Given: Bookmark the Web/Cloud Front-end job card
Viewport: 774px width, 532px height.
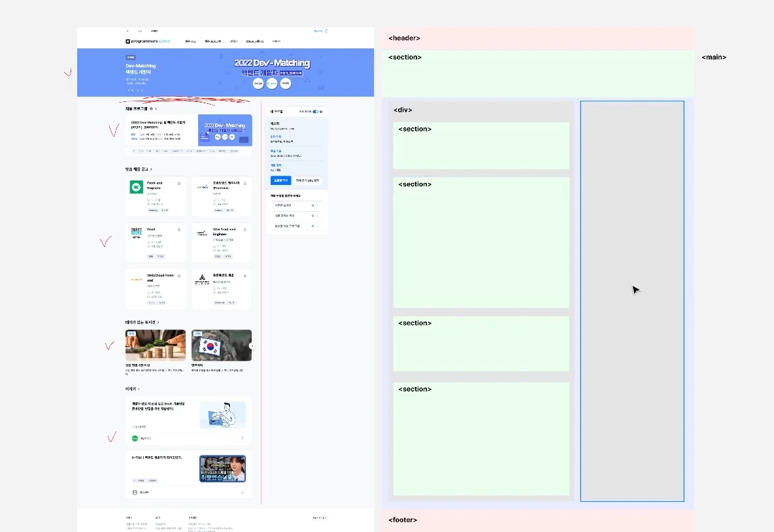Looking at the screenshot, I should tap(178, 276).
